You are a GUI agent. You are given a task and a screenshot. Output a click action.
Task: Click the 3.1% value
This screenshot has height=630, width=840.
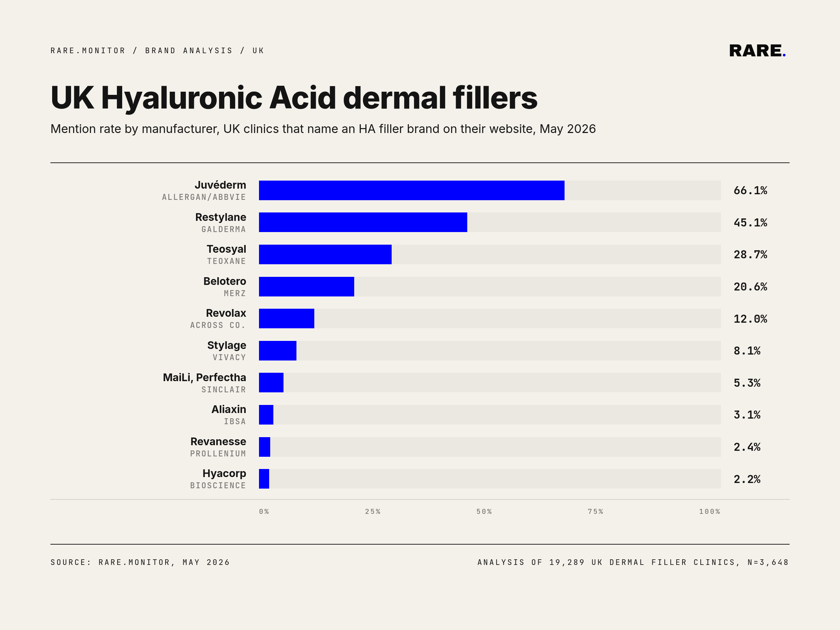[x=747, y=415]
